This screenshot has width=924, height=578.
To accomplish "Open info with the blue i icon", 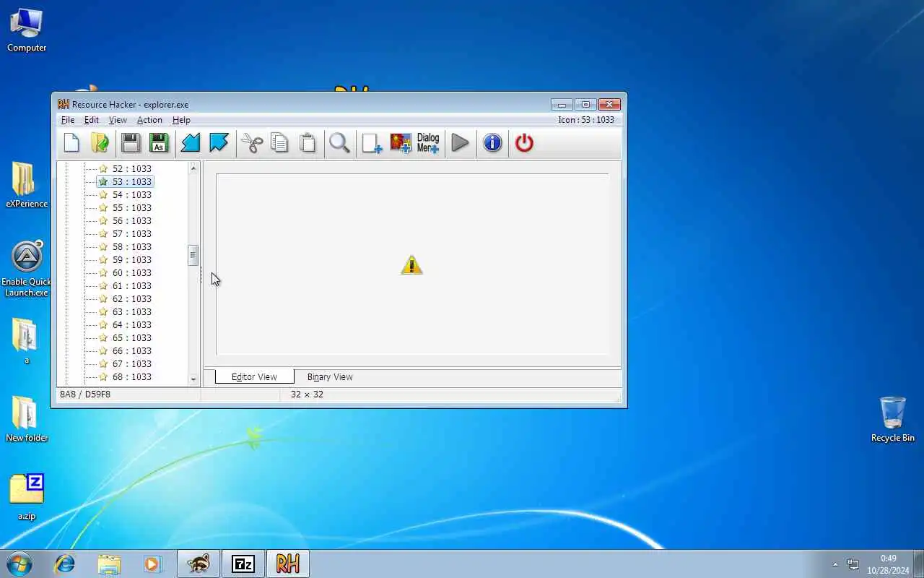I will click(492, 143).
